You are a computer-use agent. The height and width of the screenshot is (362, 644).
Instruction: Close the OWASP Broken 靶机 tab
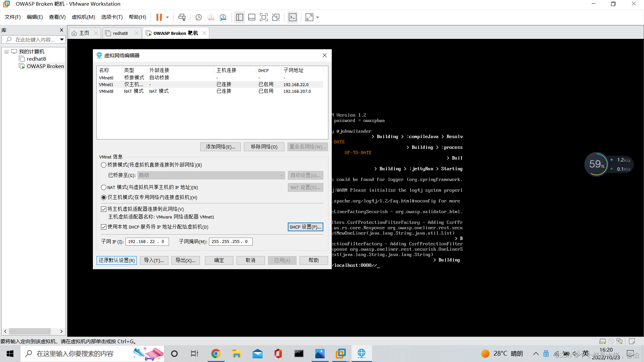point(204,33)
